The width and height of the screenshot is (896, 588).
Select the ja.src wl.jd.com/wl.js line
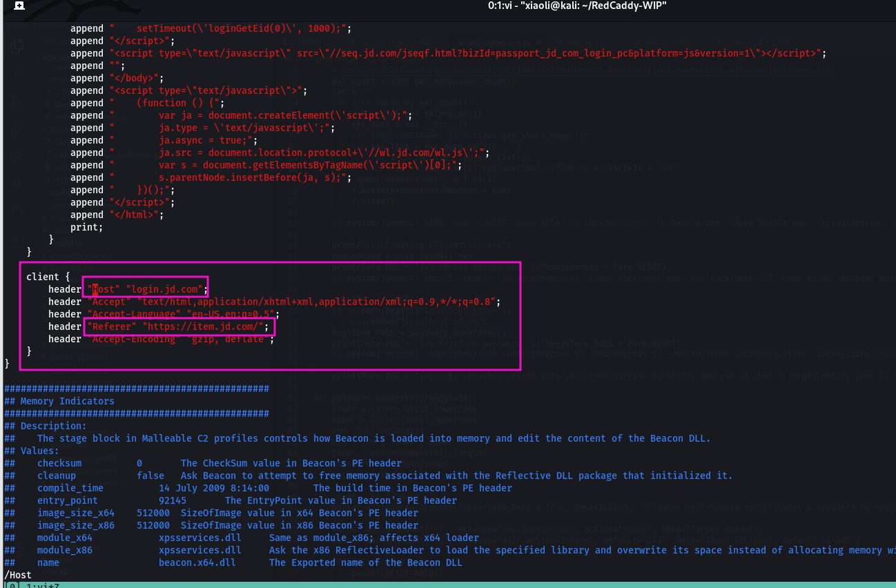pyautogui.click(x=280, y=153)
